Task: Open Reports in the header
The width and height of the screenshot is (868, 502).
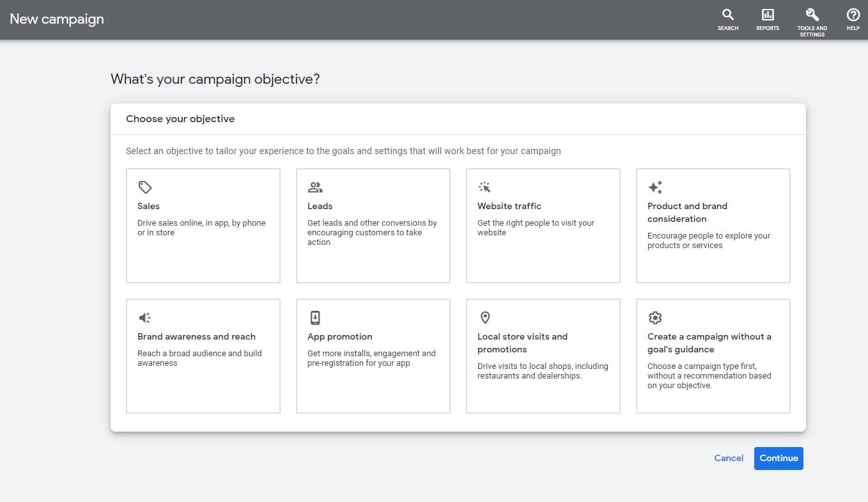Action: pos(768,20)
